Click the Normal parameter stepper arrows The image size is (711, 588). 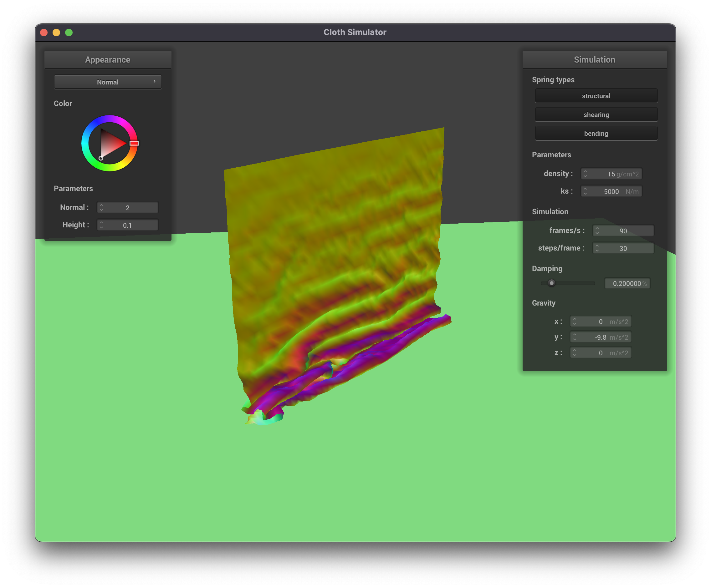coord(101,207)
